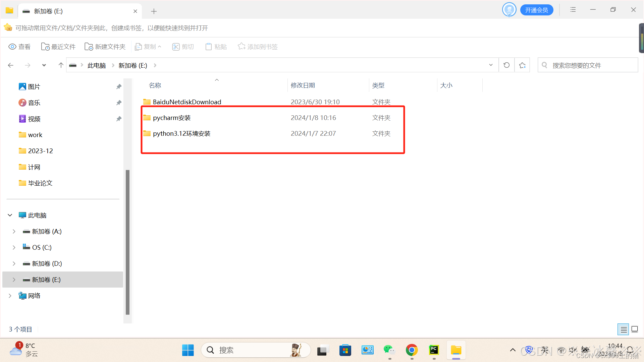Open address bar history dropdown arrow

(491, 65)
